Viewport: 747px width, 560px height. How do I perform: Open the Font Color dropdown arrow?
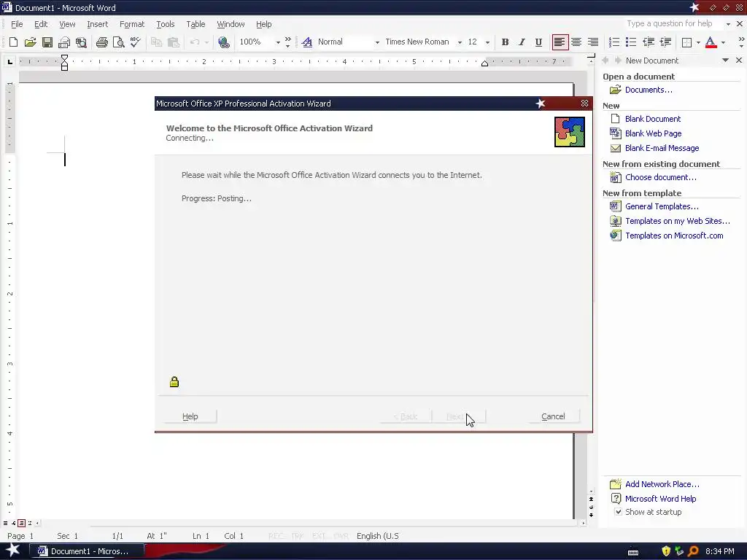point(723,42)
